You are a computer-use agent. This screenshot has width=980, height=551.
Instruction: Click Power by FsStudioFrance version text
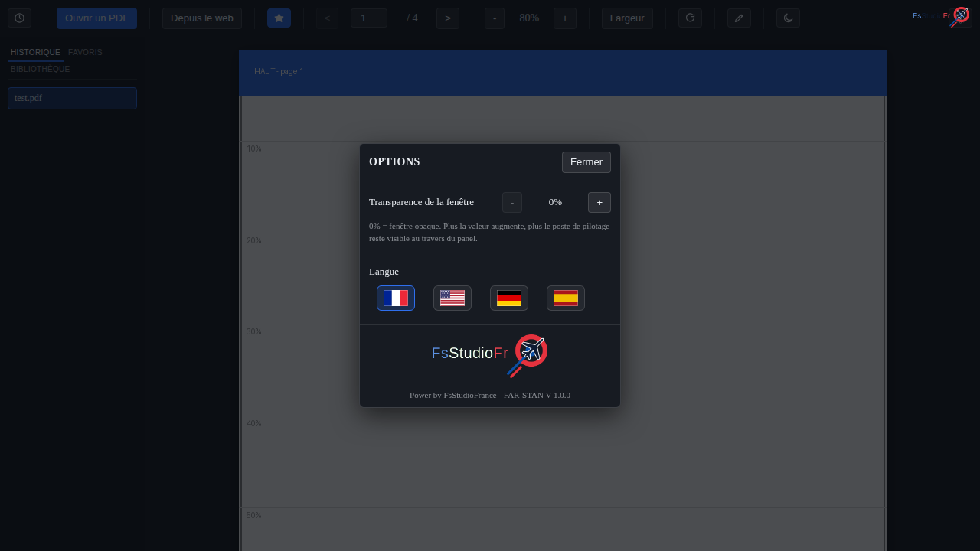pyautogui.click(x=490, y=395)
